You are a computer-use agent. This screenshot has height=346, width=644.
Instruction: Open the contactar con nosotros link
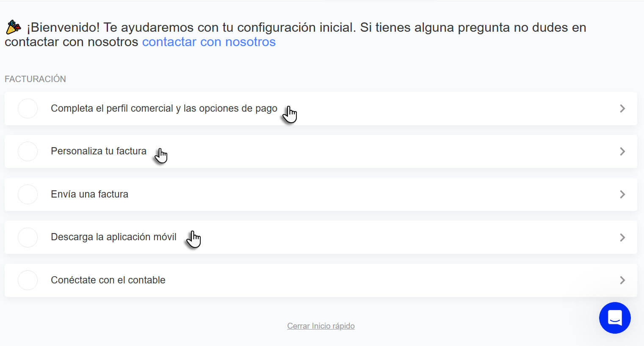pyautogui.click(x=209, y=42)
